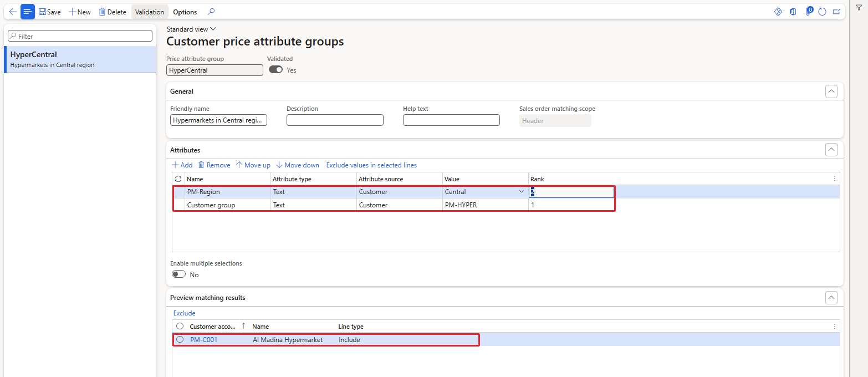Screen dimensions: 868x377
Task: Select the Customer group attribute row
Action: click(x=506, y=205)
